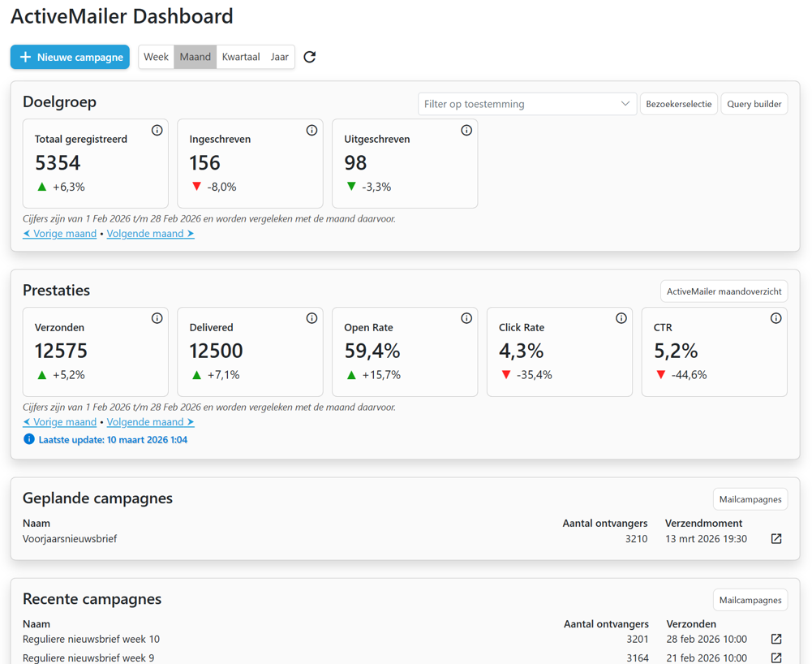Click the Nieuwe campagne button
Image resolution: width=812 pixels, height=664 pixels.
click(x=70, y=57)
